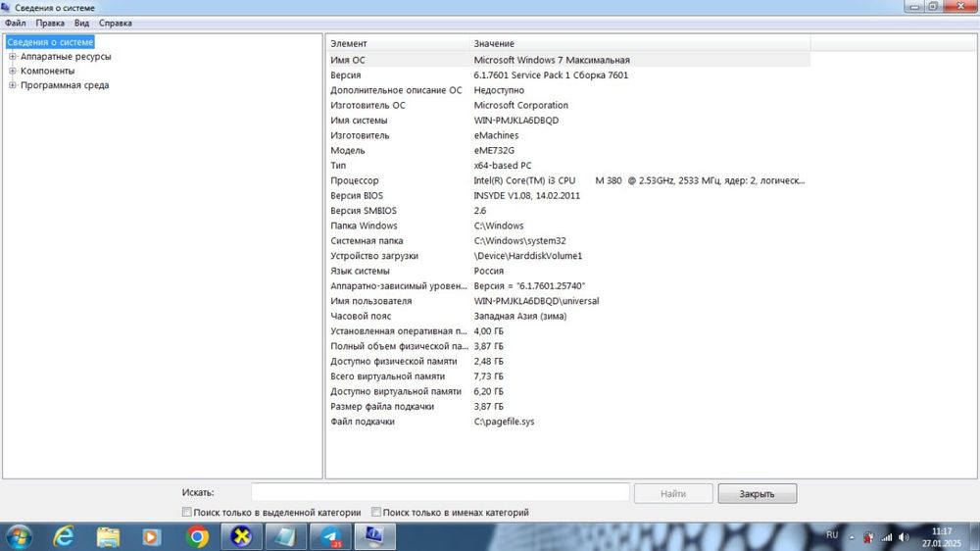Click the Элемент column header
Screen dimensions: 980x551
point(398,44)
